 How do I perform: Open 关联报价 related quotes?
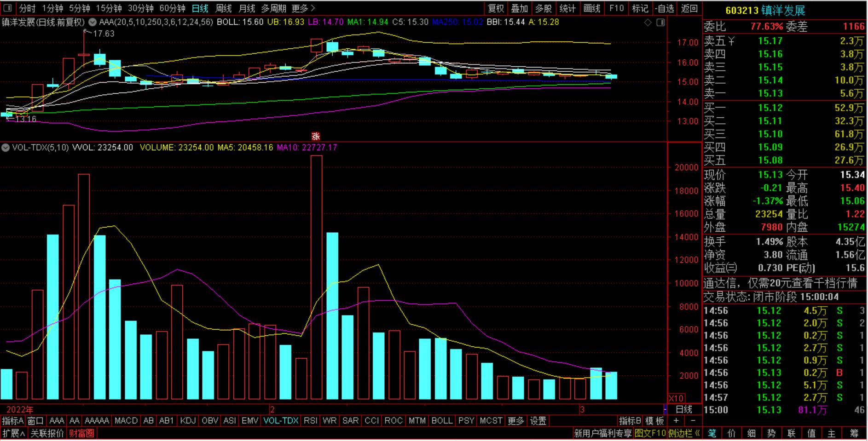tap(47, 433)
